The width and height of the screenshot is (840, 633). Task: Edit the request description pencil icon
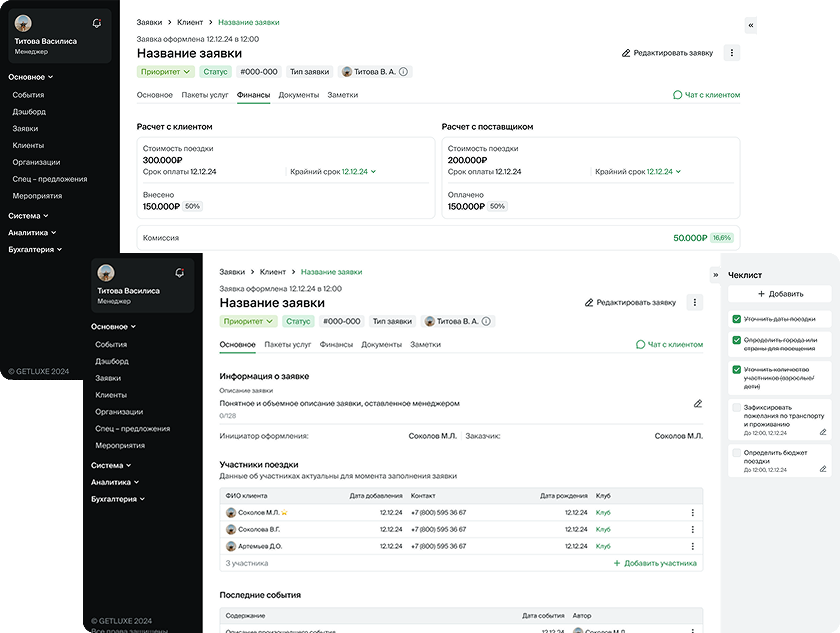point(698,404)
